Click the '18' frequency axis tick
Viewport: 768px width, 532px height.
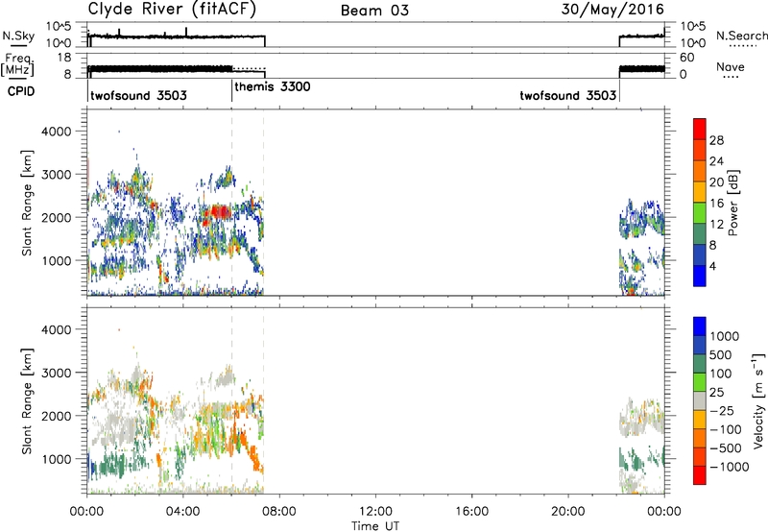[x=64, y=58]
